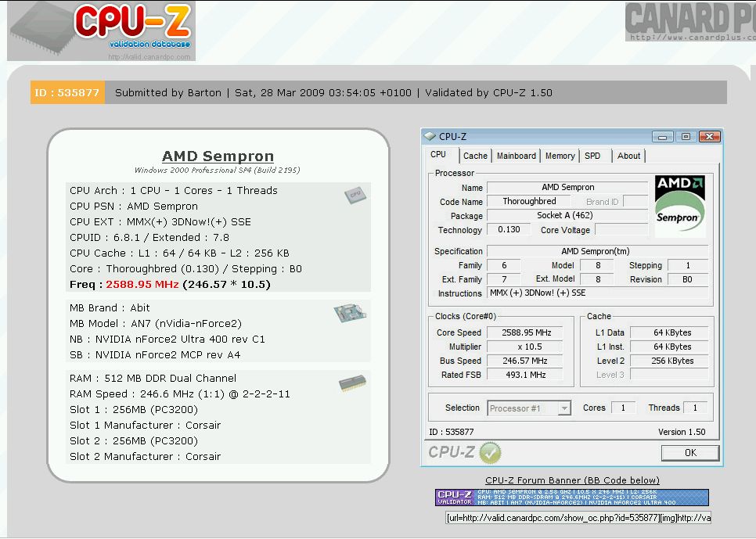Click the motherboard icon beside MB Brand

pos(350,312)
